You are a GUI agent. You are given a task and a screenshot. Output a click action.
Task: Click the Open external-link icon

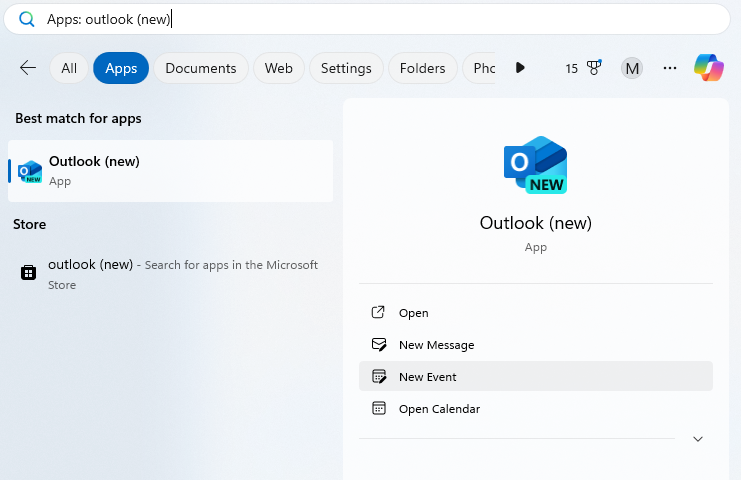(x=378, y=312)
